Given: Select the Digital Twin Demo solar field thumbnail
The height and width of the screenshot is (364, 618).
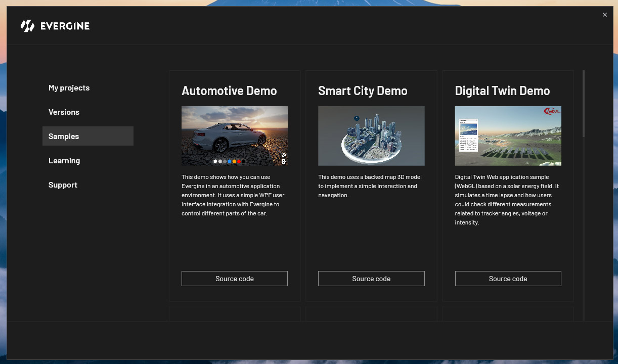Looking at the screenshot, I should [x=508, y=135].
